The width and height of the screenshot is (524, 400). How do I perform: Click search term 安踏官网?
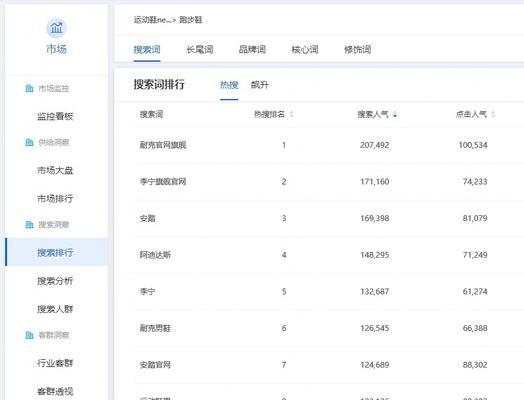pos(155,365)
